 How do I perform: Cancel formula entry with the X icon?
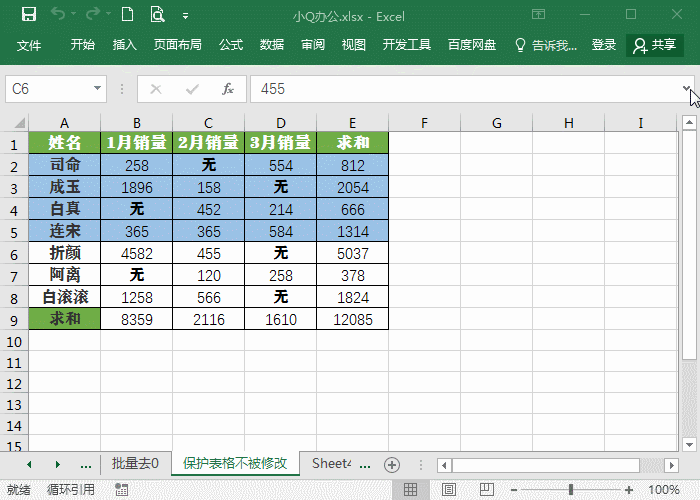(156, 89)
